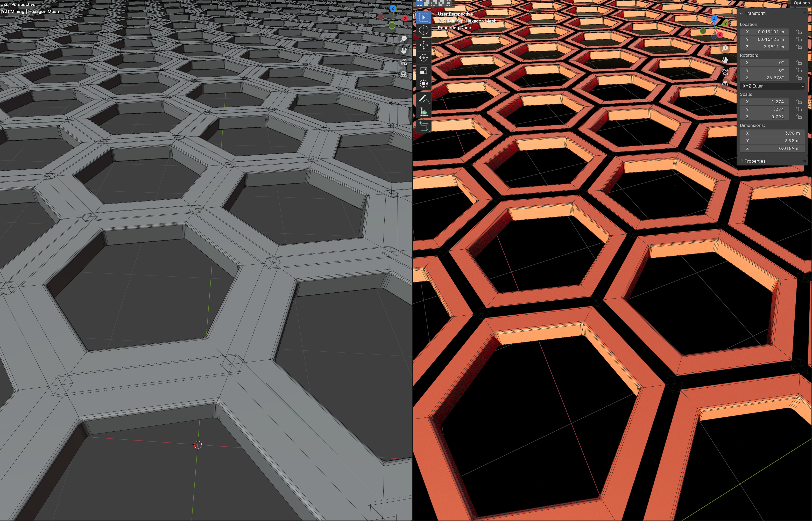This screenshot has height=521, width=812.
Task: Click Rotation X field 0°
Action: click(765, 63)
